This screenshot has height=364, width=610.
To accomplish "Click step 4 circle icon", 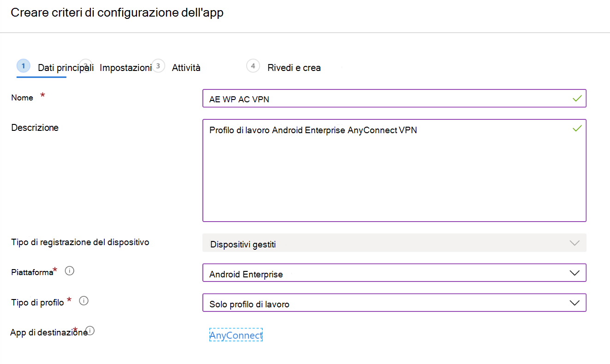I will [x=253, y=65].
